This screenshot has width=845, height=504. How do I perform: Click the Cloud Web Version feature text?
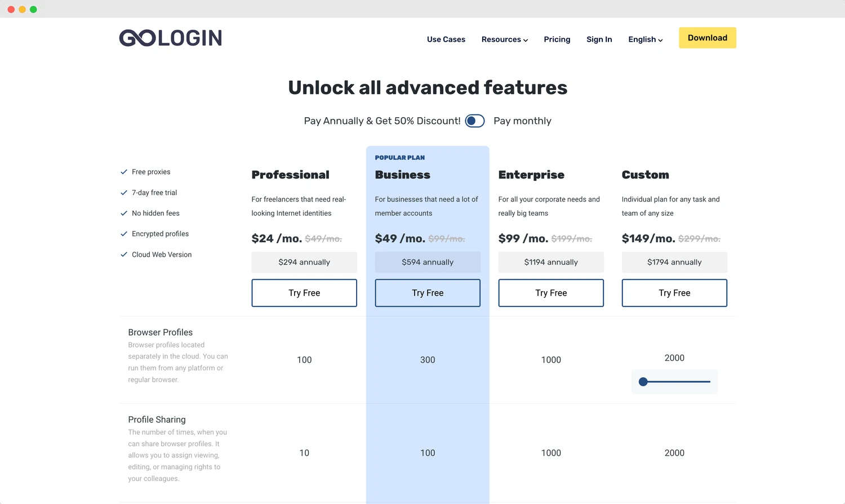(162, 255)
